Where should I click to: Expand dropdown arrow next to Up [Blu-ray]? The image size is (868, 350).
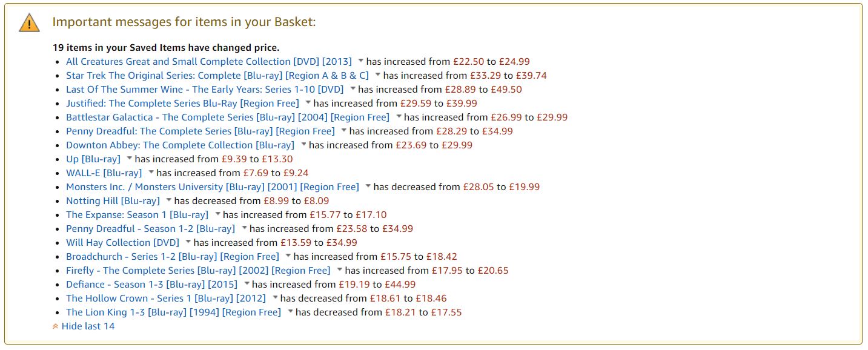(x=129, y=159)
